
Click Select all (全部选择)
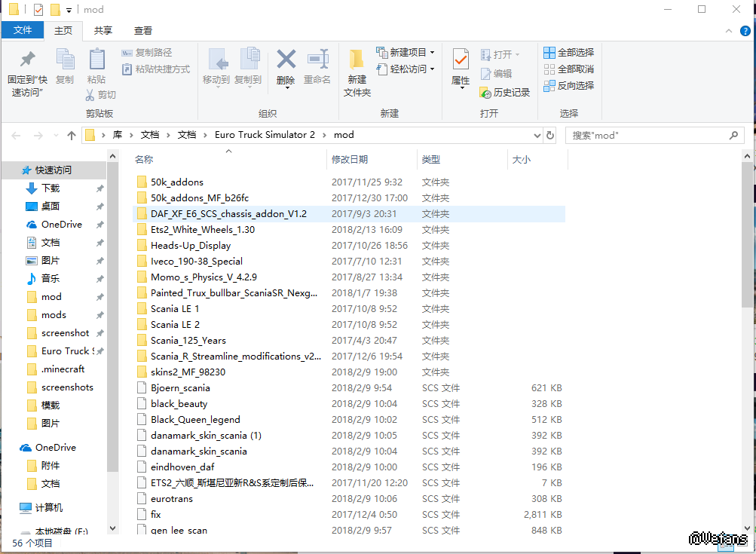(568, 53)
